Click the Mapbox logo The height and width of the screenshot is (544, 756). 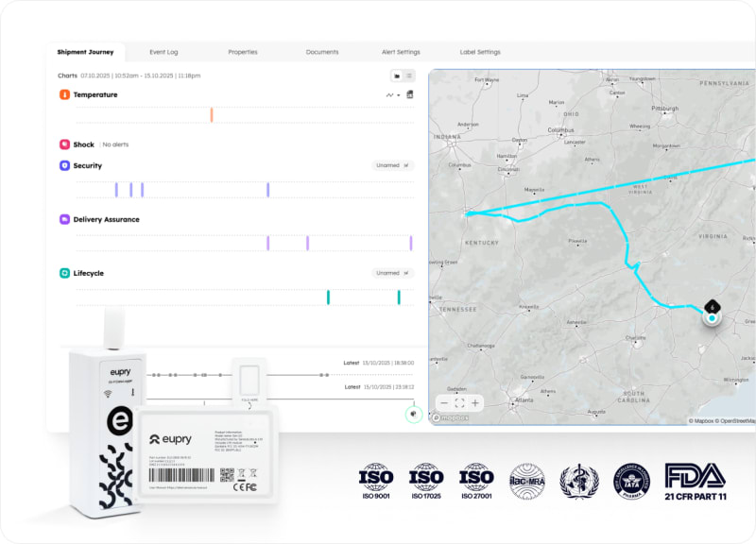point(451,417)
